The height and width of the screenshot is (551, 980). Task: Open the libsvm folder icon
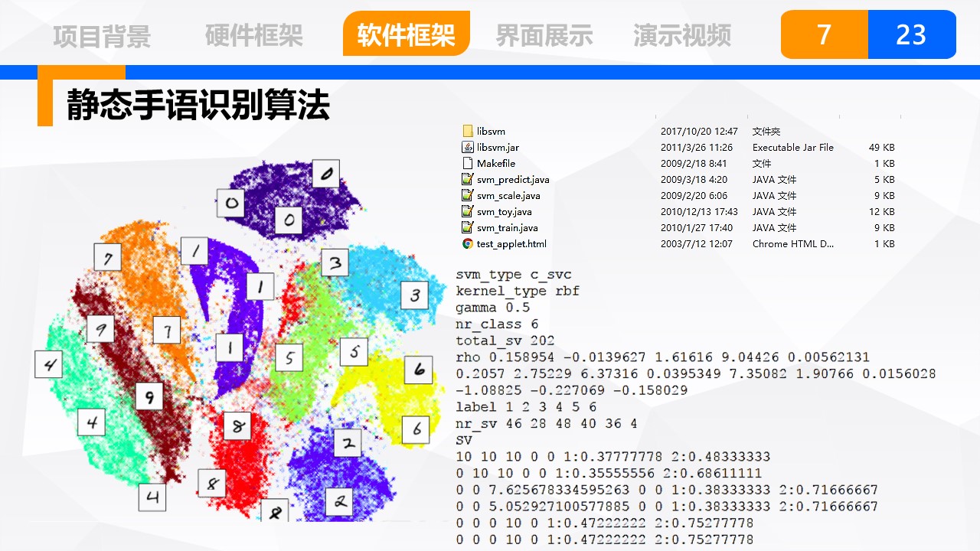[x=468, y=132]
